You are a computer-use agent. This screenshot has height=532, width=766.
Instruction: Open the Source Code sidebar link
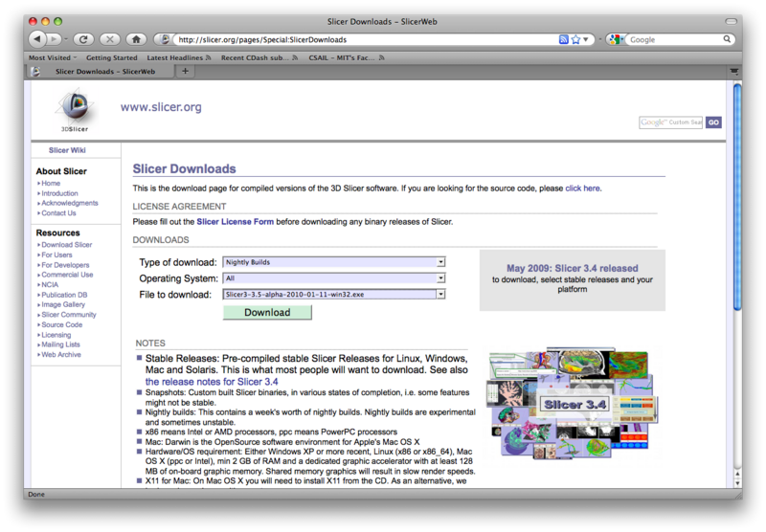pyautogui.click(x=62, y=324)
